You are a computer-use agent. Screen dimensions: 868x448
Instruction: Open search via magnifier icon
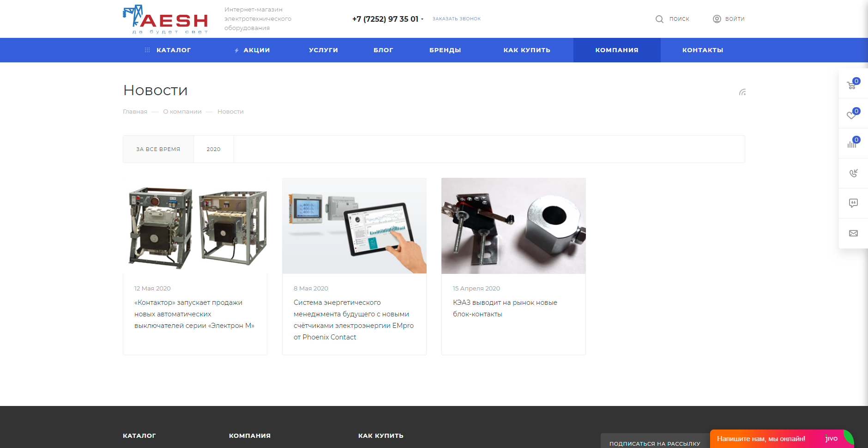click(x=659, y=19)
